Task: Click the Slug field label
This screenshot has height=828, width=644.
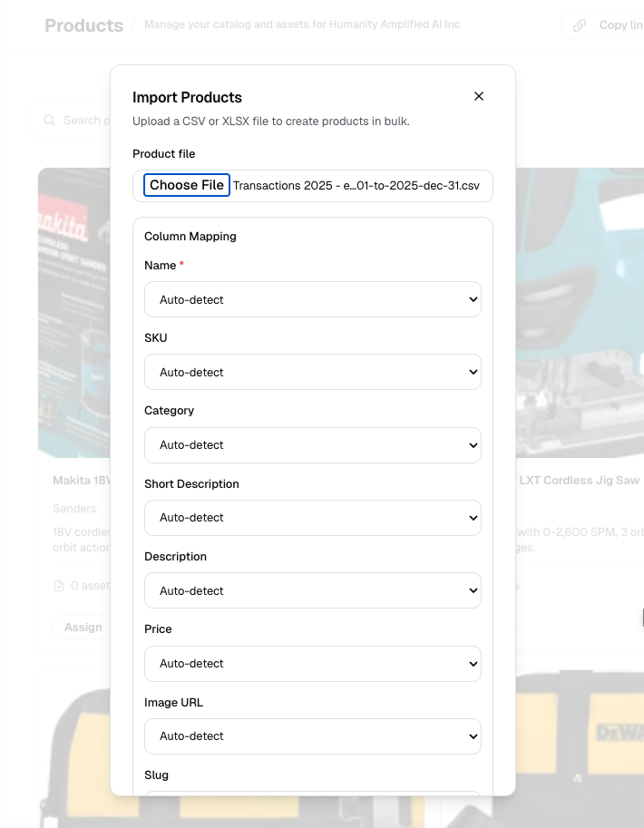Action: tap(156, 774)
